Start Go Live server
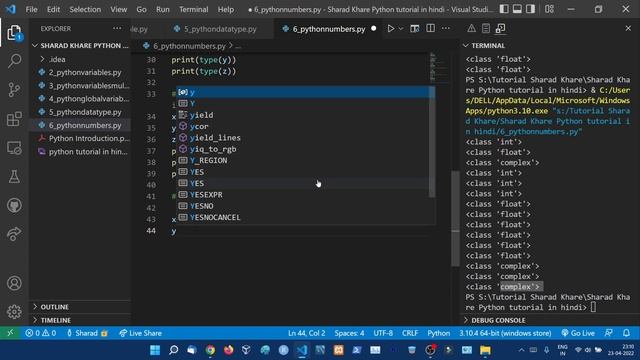This screenshot has width=640, height=360. tap(578, 333)
